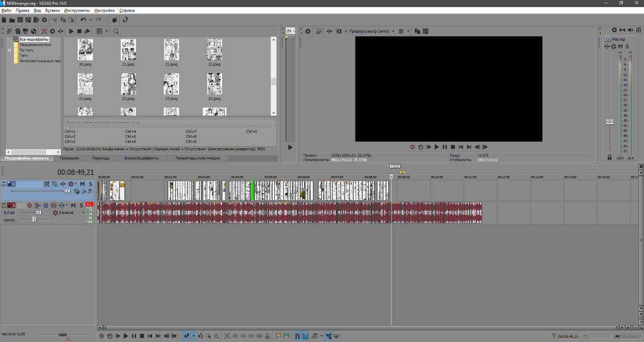This screenshot has height=342, width=644.
Task: Open the Project Media search tool
Action: click(116, 31)
